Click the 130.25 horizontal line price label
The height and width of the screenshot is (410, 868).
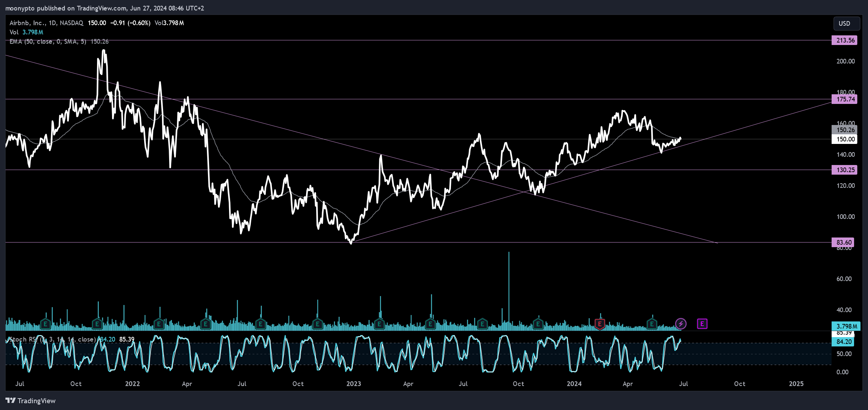845,170
